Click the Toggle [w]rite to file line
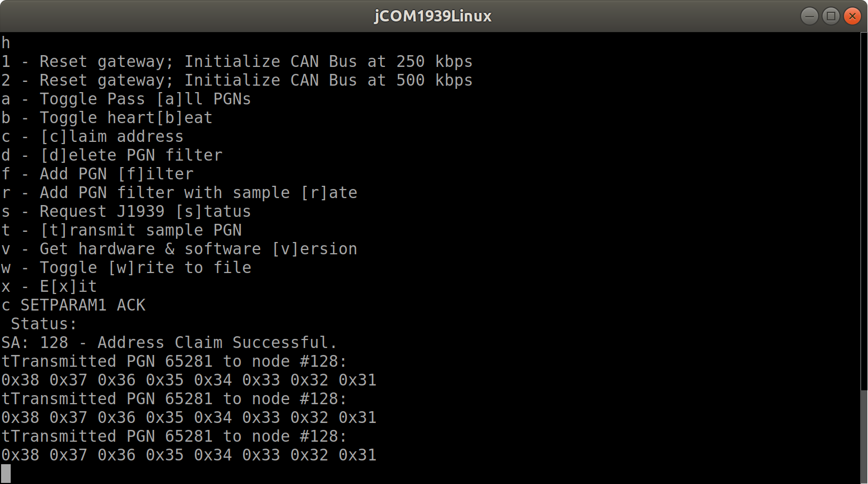Screen dimensions: 868x484 point(126,268)
